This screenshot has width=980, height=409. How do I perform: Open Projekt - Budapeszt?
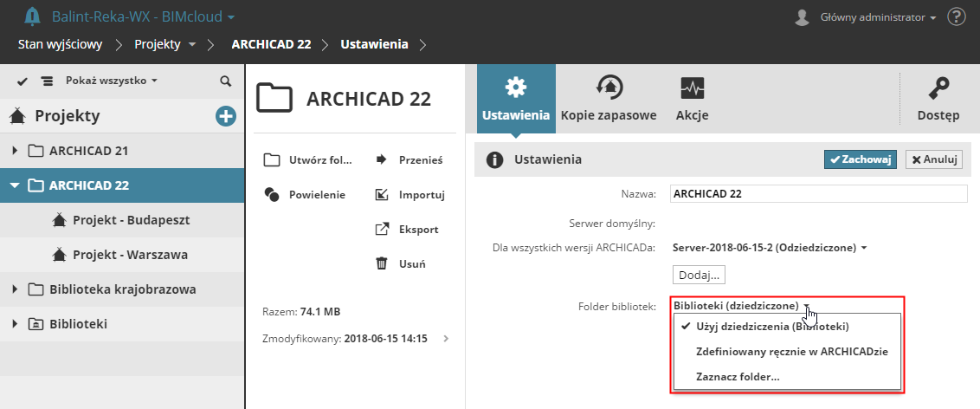(x=132, y=220)
